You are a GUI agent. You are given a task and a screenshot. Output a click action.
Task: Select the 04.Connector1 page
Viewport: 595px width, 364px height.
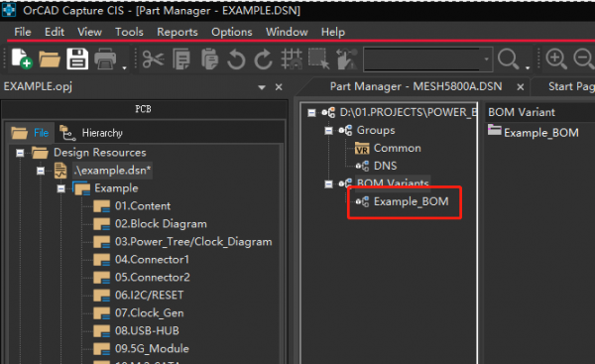coord(152,260)
